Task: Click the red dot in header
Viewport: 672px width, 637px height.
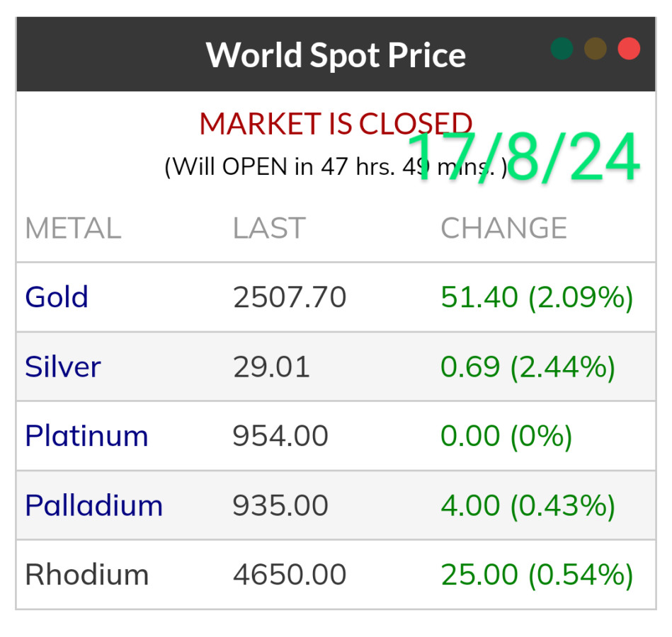Action: point(629,50)
